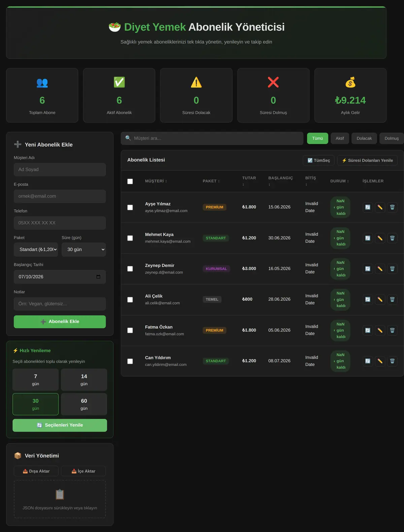Tick the checkbox next to Ali Çelik

pos(130,300)
